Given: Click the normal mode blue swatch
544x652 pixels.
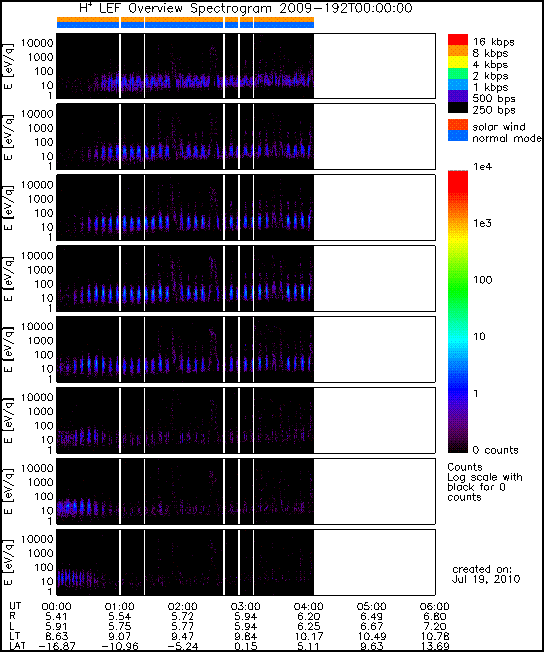Looking at the screenshot, I should 458,136.
